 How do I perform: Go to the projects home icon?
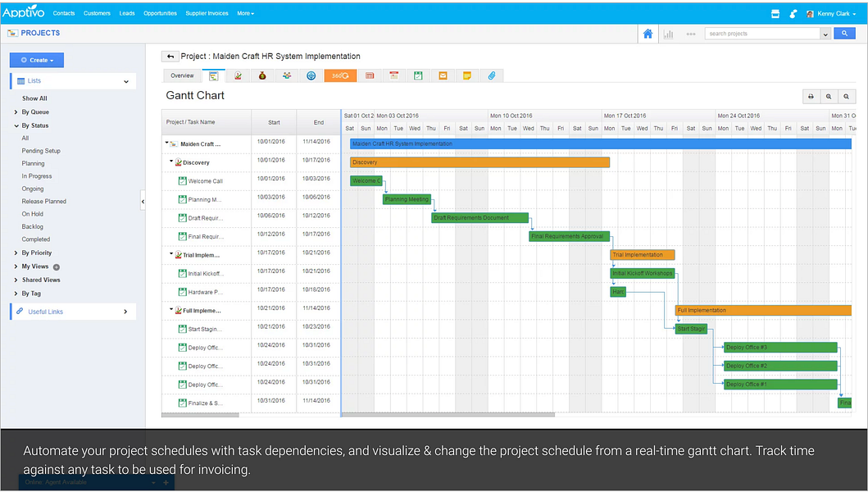tap(648, 34)
